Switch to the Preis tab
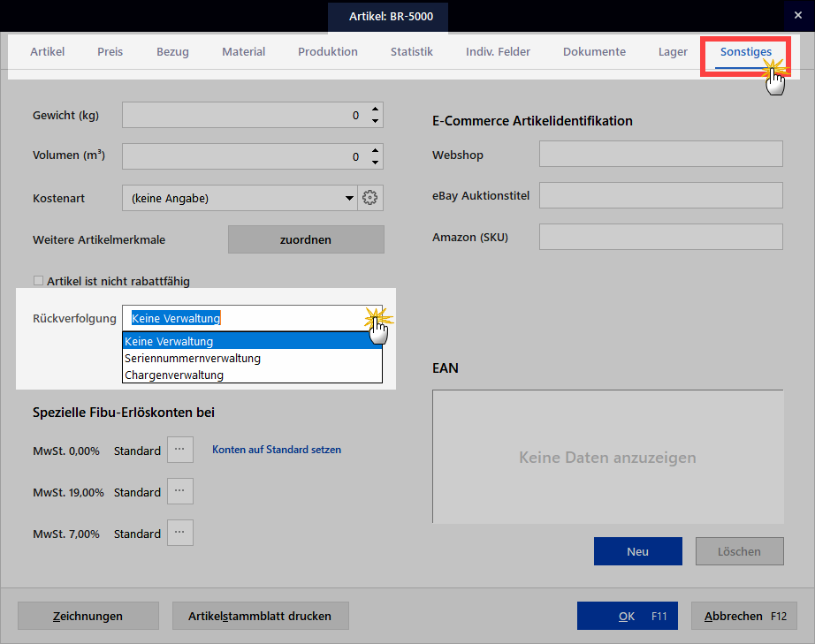This screenshot has height=644, width=815. point(110,52)
